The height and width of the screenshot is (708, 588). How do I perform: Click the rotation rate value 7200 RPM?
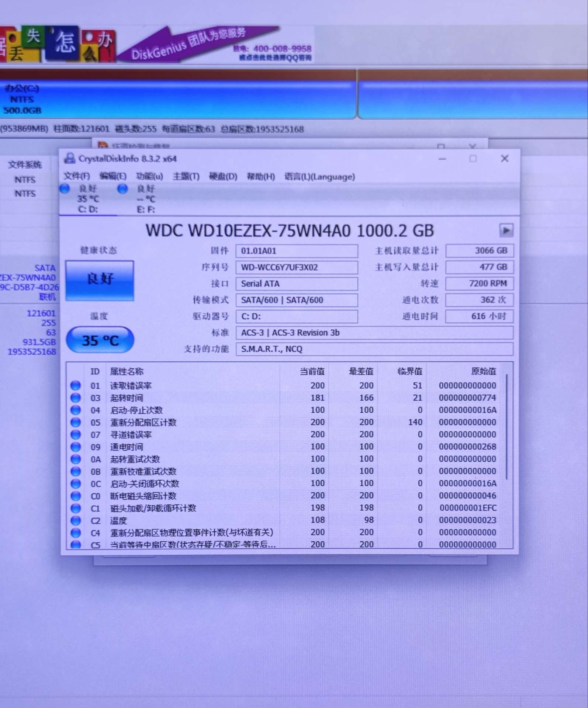pos(479,284)
